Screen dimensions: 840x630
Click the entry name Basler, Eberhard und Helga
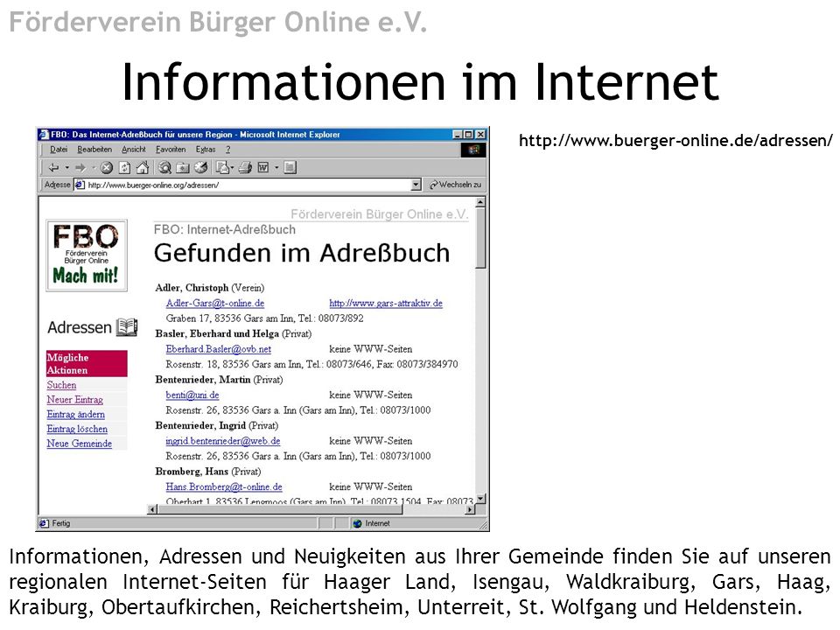pyautogui.click(x=217, y=333)
